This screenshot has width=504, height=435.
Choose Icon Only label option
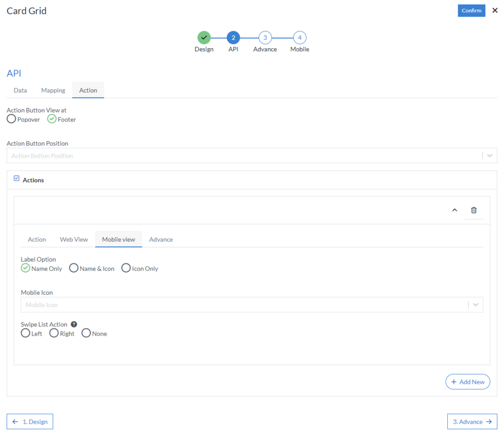pyautogui.click(x=126, y=268)
